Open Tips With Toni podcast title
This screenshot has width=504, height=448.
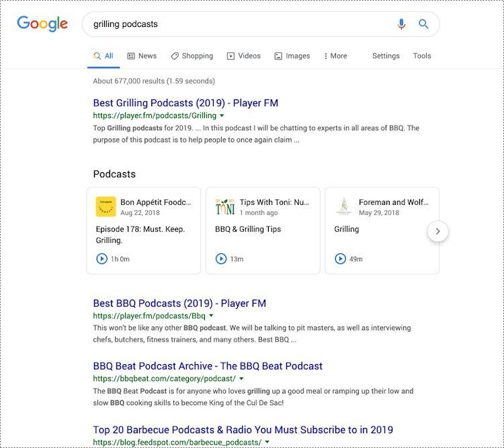pyautogui.click(x=274, y=202)
